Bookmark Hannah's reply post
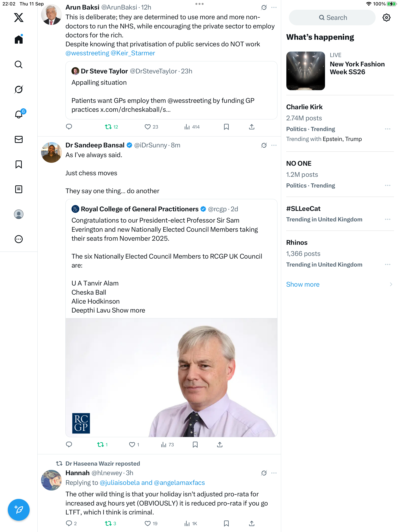The height and width of the screenshot is (532, 399). click(x=226, y=523)
